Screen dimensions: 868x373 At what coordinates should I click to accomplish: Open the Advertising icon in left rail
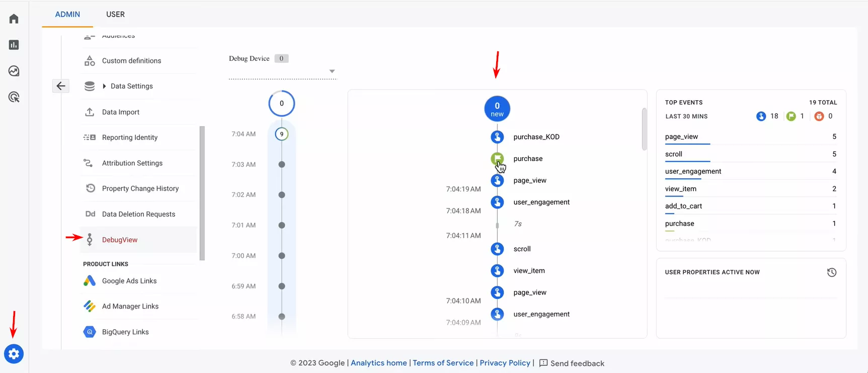pyautogui.click(x=14, y=97)
